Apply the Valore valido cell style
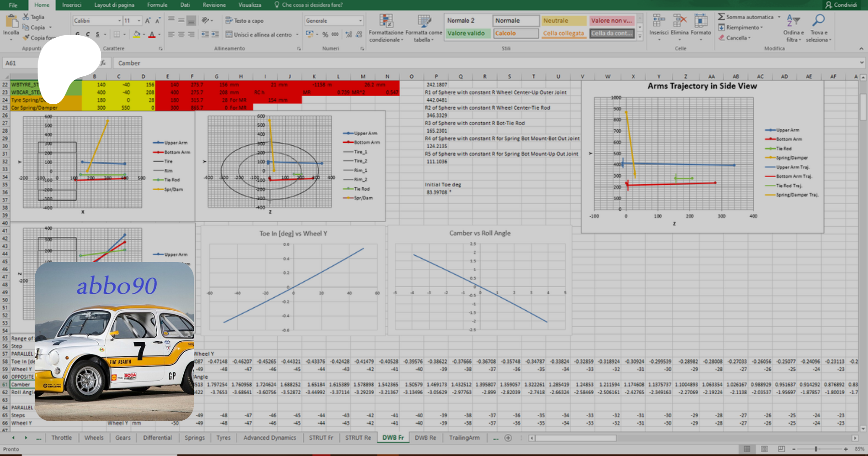Image resolution: width=868 pixels, height=456 pixels. [x=466, y=33]
